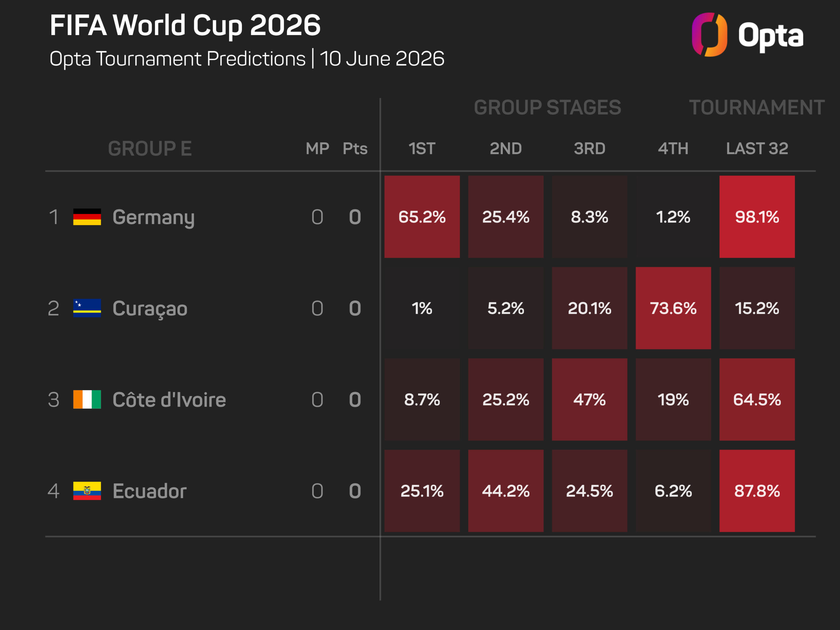
Task: Click the 2ND column header
Action: coord(506,149)
